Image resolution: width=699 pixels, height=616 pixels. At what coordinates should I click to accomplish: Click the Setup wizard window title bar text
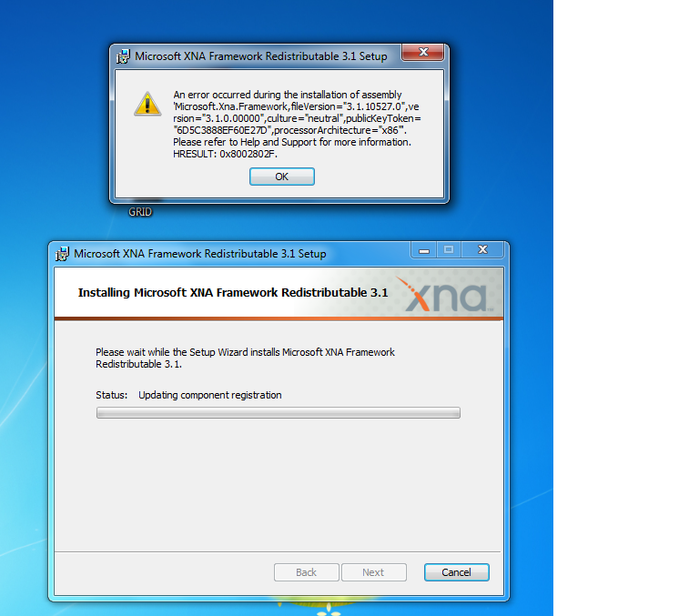(199, 254)
